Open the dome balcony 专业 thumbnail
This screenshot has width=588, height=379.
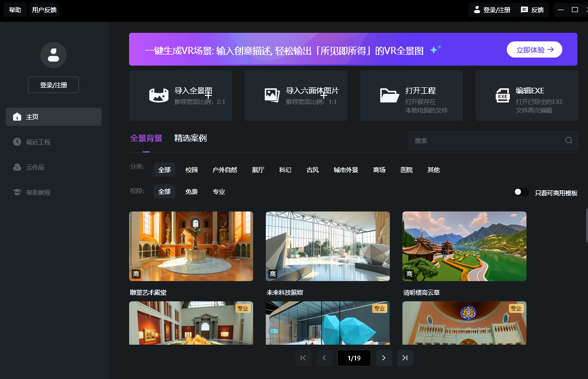click(x=464, y=323)
